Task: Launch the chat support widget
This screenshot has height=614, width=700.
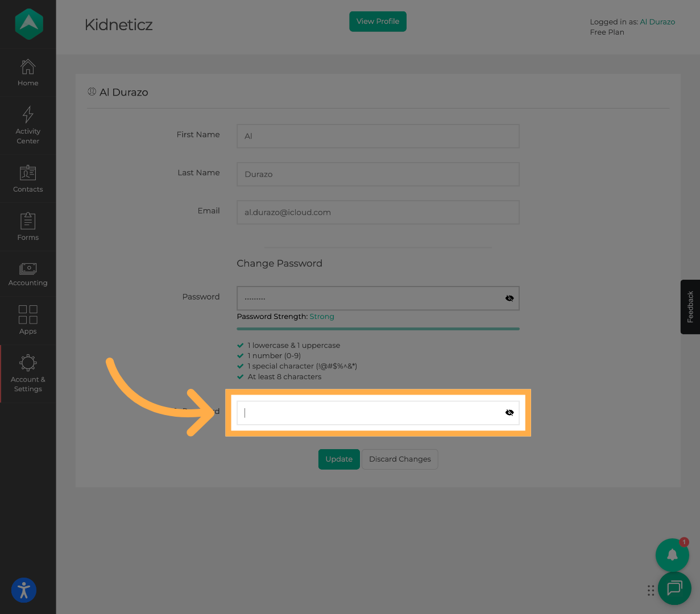Action: pyautogui.click(x=675, y=589)
